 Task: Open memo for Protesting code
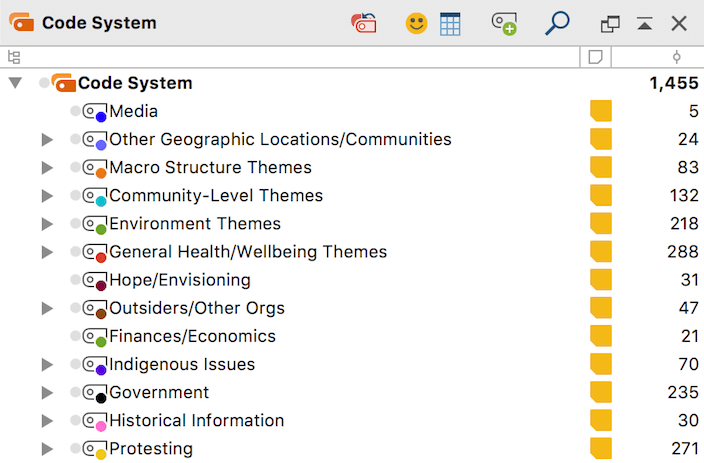601,449
